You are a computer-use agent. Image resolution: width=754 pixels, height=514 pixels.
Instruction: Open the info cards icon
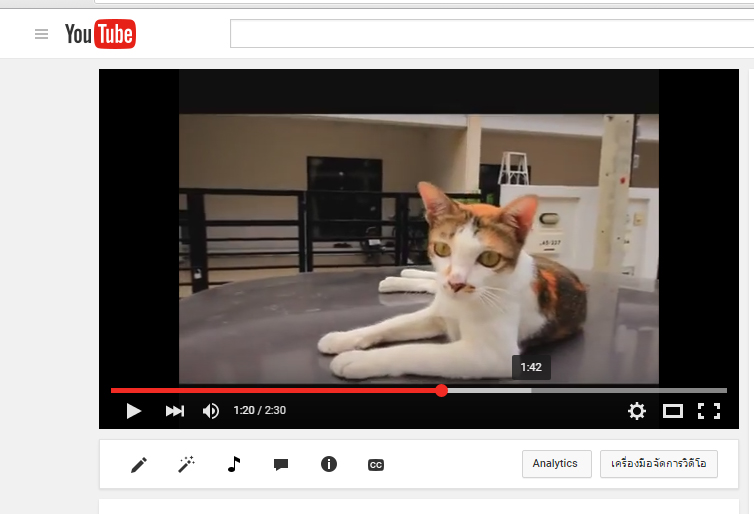pos(328,464)
